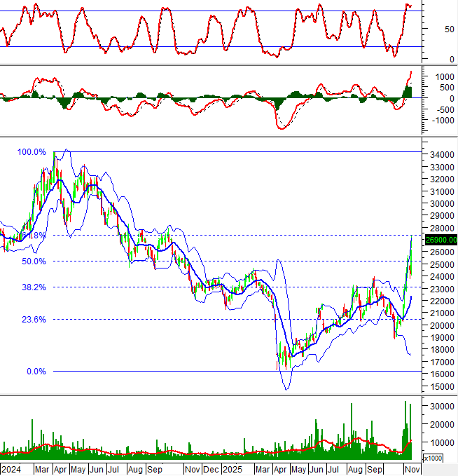The height and width of the screenshot is (476, 458).
Task: Click the x1000 volume multiplier label
Action: coord(433,458)
